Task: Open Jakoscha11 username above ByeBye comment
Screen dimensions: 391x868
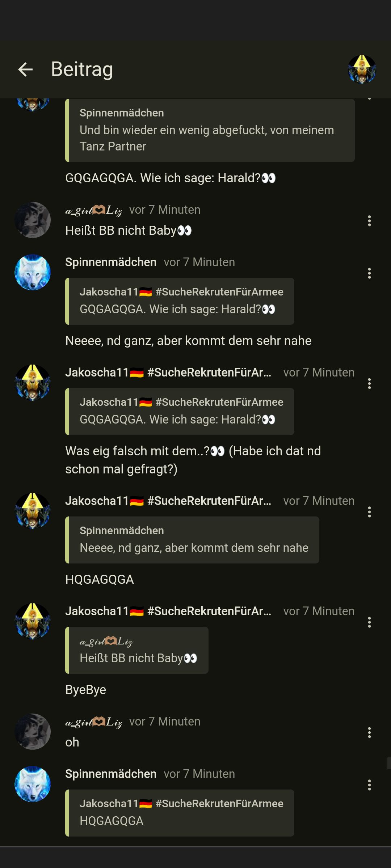Action: coord(168,611)
